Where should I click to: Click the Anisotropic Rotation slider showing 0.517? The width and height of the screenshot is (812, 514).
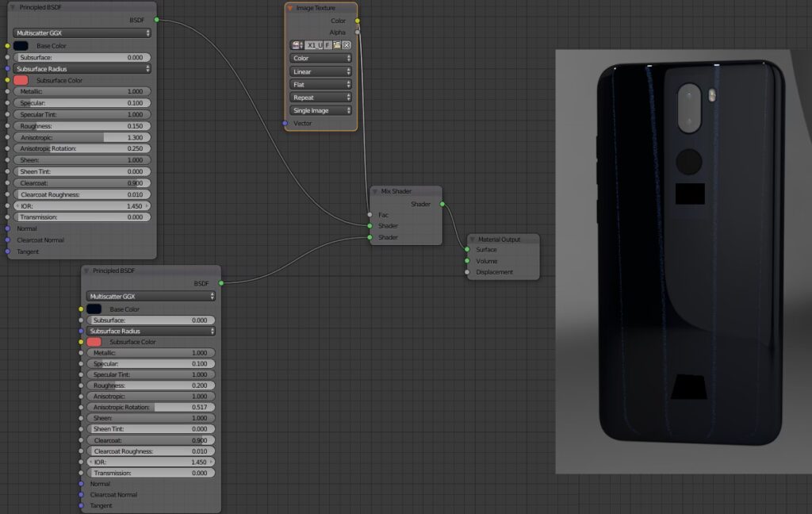151,407
